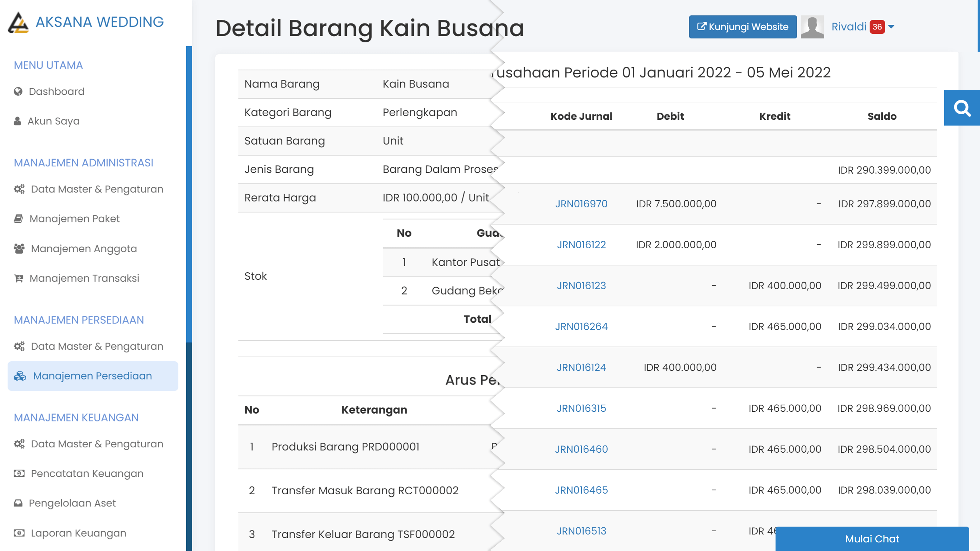
Task: Click the Pengelolaan Aset briefcase icon
Action: pos(18,503)
